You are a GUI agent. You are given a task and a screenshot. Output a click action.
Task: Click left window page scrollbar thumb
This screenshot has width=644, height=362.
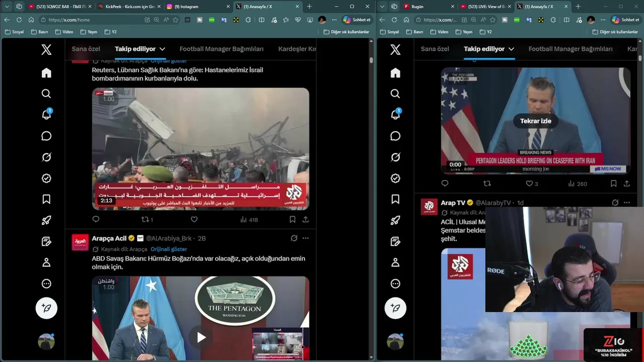pyautogui.click(x=371, y=60)
